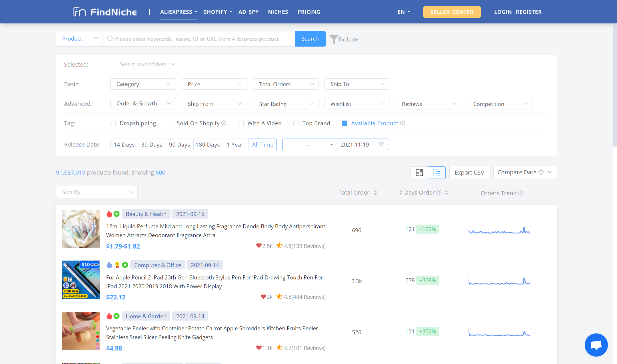
Task: Click orders trend chart of perfume product
Action: [499, 230]
